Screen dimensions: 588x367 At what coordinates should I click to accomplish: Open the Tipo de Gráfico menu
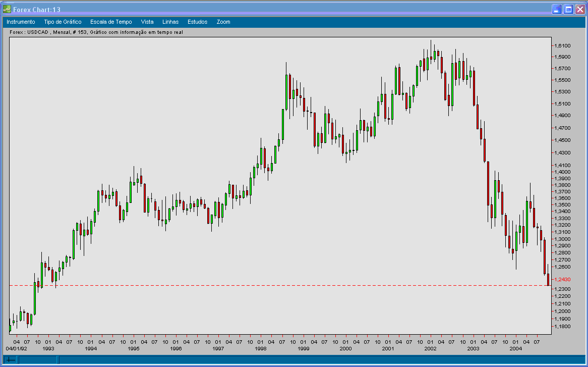(62, 22)
